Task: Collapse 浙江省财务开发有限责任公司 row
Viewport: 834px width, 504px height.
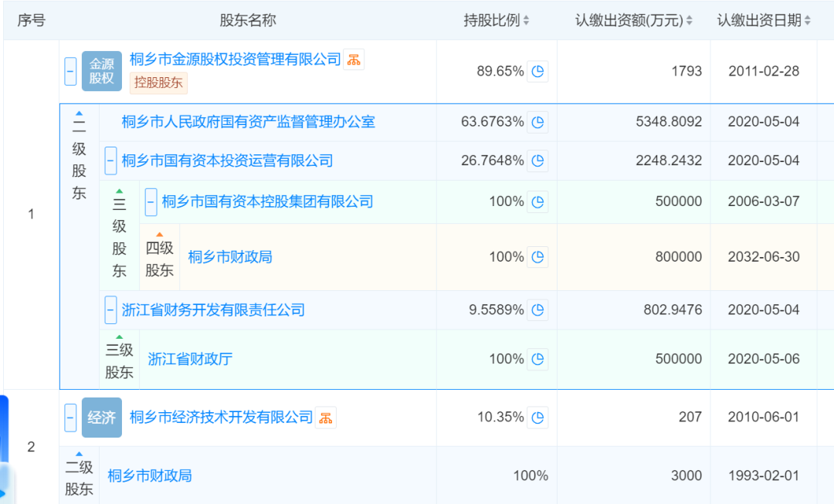Action: 110,310
